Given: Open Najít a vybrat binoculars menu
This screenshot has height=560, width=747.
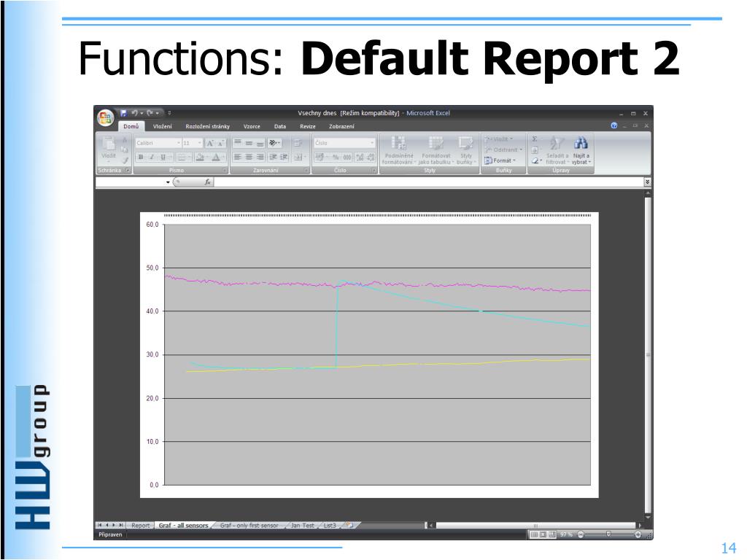Looking at the screenshot, I should tap(581, 150).
